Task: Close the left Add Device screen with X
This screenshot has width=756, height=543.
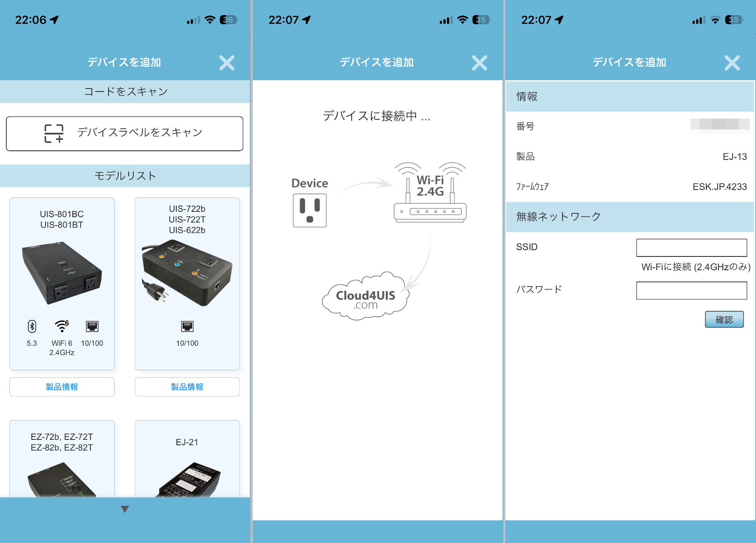Action: [227, 63]
